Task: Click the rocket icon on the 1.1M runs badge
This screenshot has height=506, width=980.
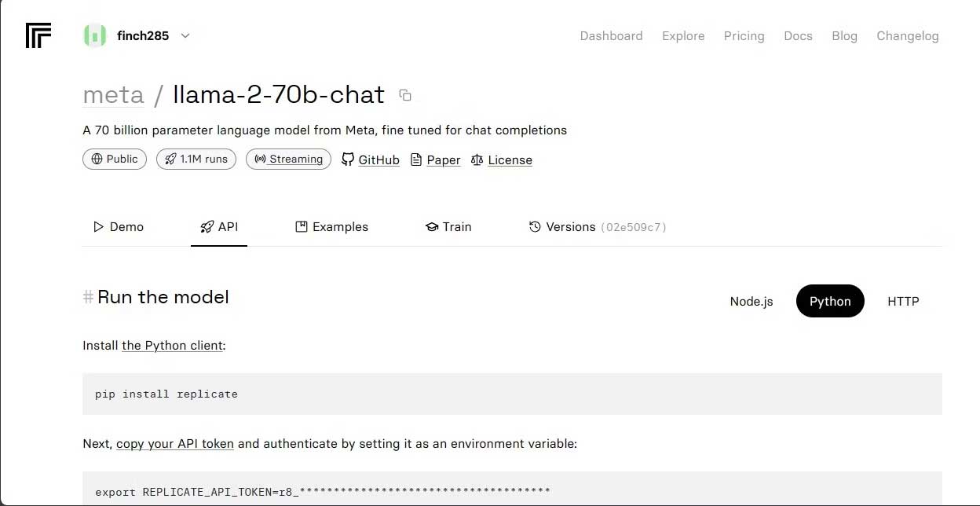Action: point(170,159)
